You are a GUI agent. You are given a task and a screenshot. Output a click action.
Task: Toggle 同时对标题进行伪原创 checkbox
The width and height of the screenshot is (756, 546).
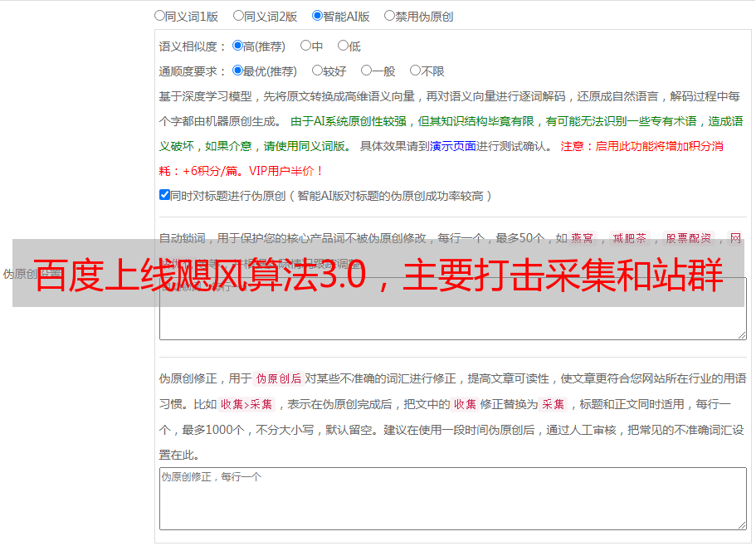[164, 195]
